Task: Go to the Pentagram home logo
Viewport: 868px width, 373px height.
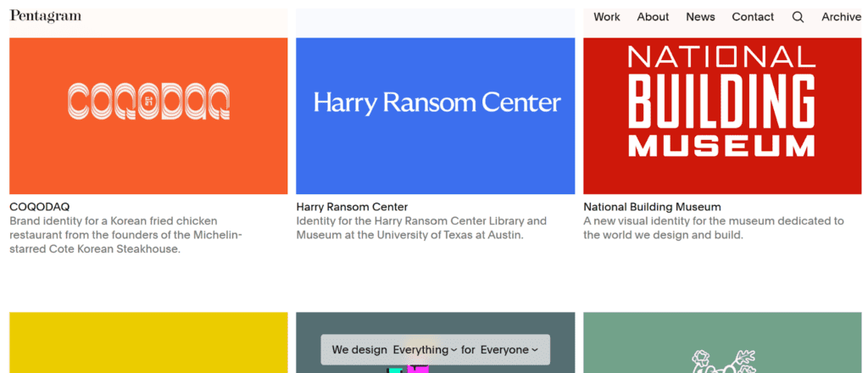Action: 46,16
